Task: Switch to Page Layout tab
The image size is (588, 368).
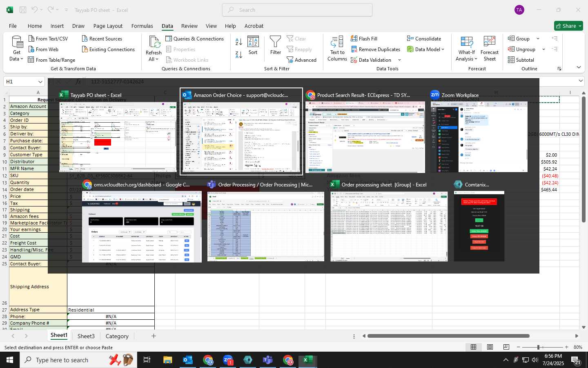Action: click(108, 26)
